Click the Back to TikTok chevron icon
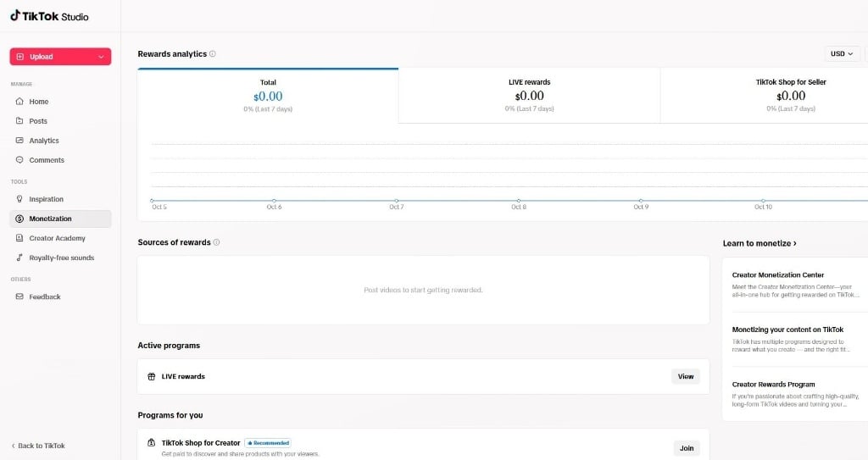This screenshot has width=868, height=460. pyautogui.click(x=14, y=446)
